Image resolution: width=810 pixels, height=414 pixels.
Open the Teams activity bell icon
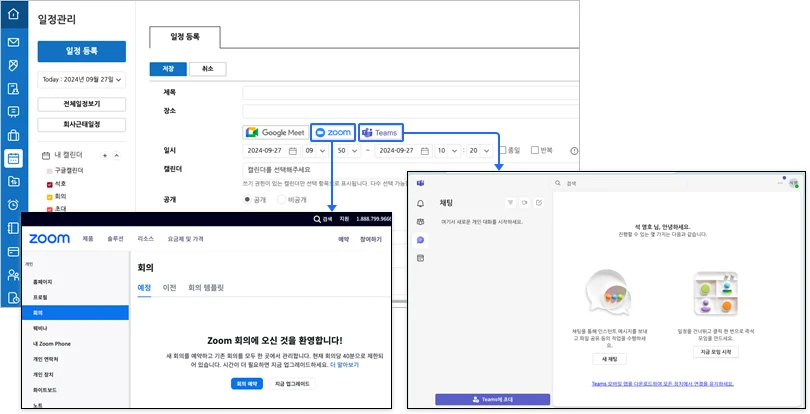421,203
